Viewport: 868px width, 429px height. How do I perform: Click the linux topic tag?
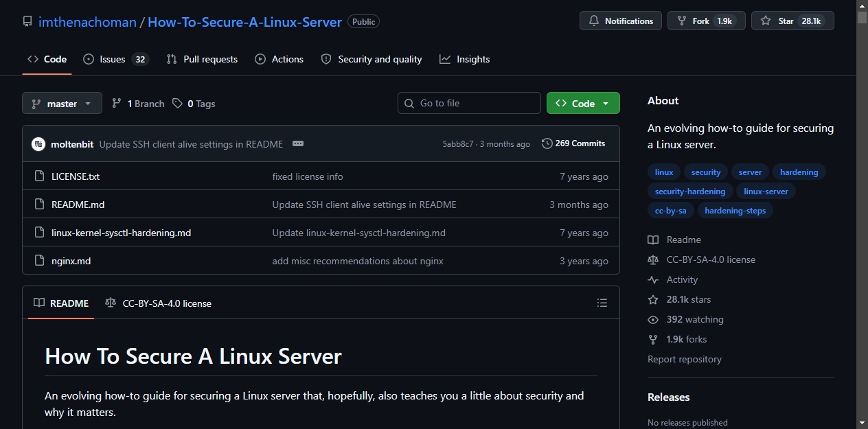coord(664,172)
